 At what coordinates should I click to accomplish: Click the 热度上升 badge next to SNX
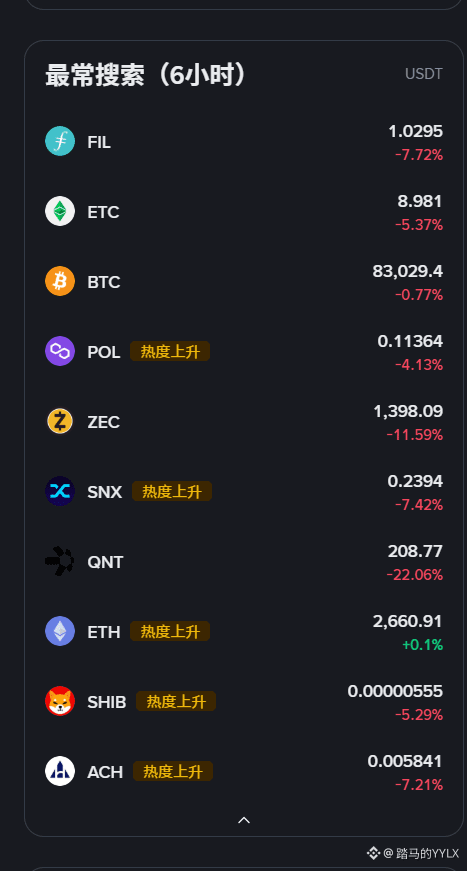tap(172, 491)
